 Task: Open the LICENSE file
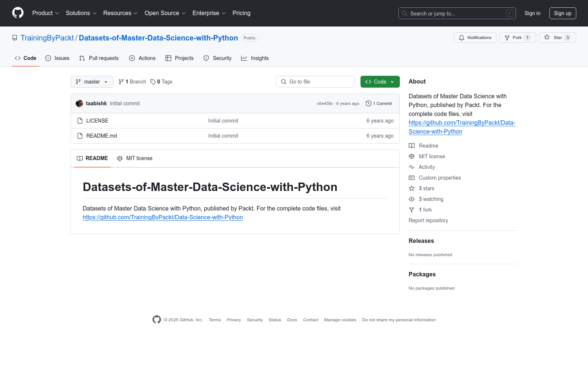97,121
